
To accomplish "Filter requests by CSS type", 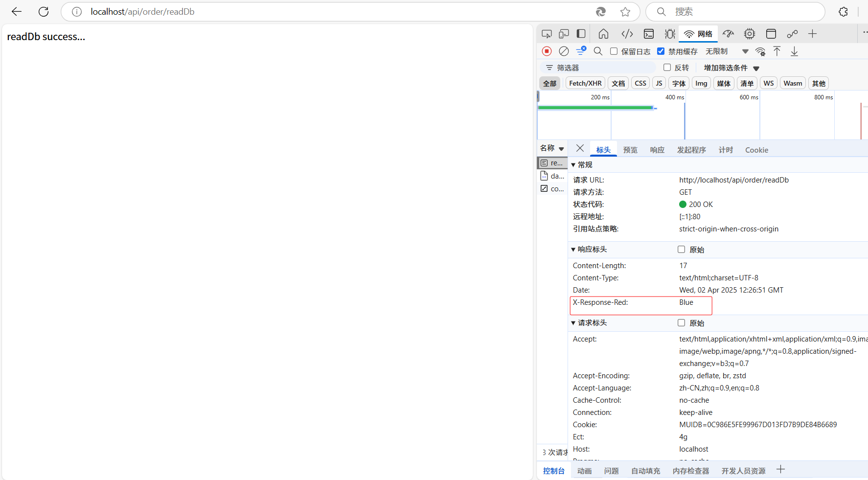I will [640, 84].
